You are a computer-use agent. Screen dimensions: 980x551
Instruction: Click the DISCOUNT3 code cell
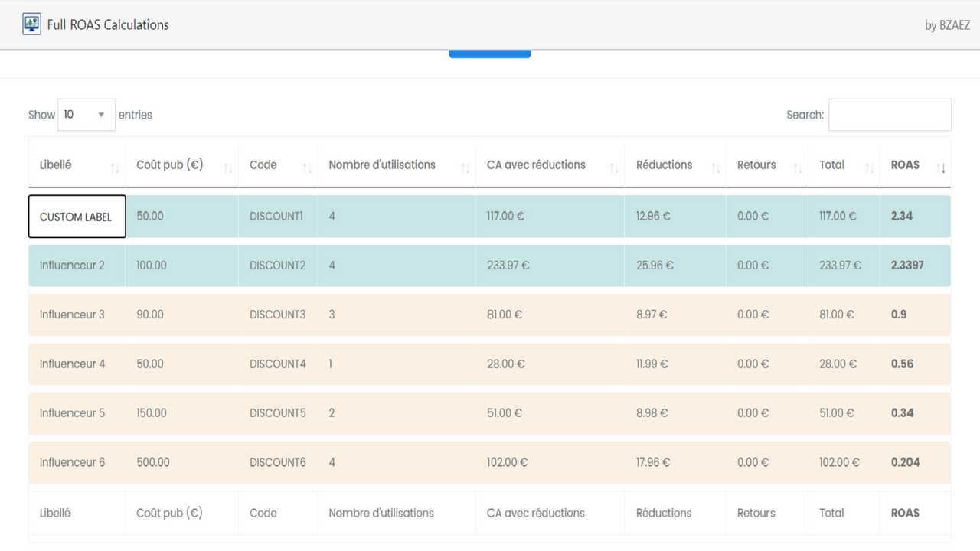tap(278, 315)
